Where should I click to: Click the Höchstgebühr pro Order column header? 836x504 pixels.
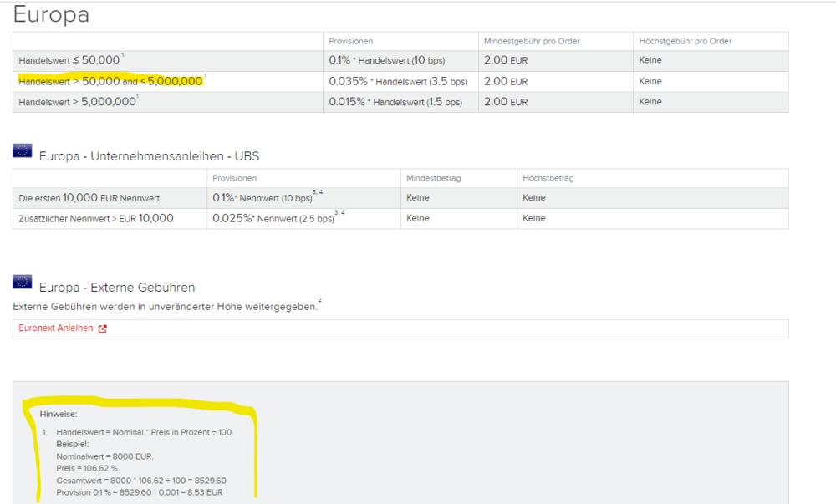click(x=686, y=41)
